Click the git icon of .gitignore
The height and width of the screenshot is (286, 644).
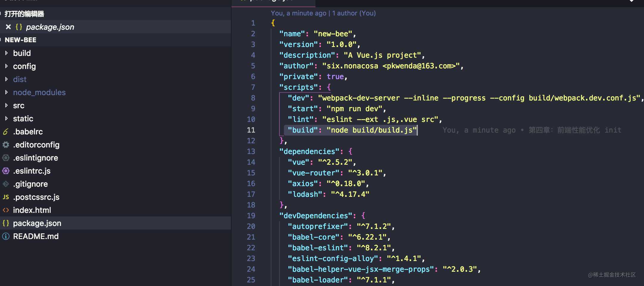coord(6,184)
